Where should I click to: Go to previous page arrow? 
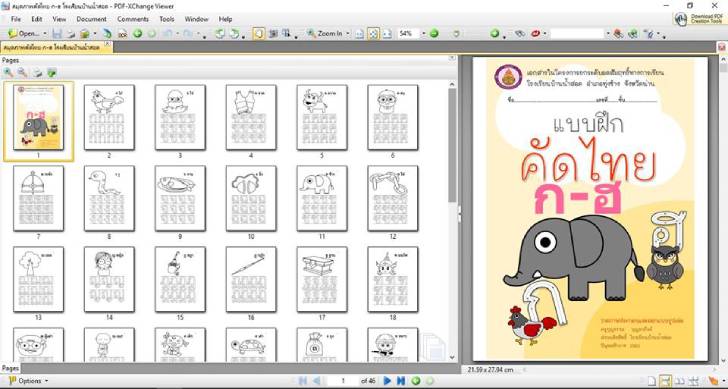(x=317, y=381)
